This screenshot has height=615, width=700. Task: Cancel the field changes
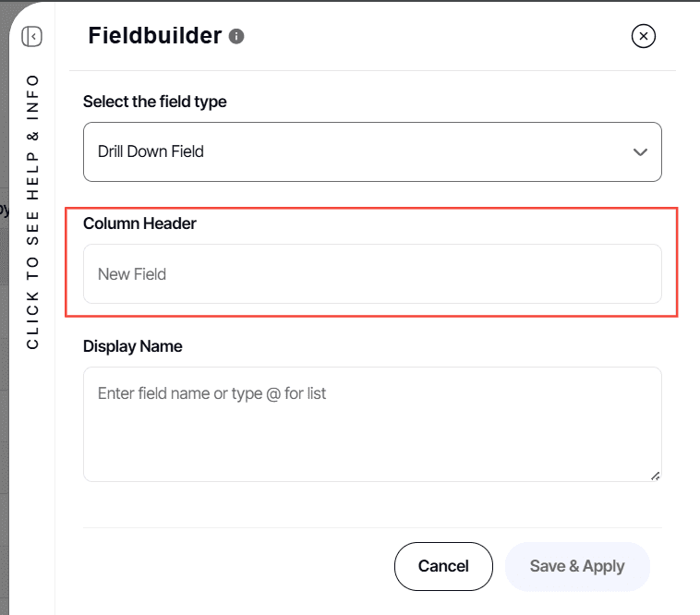443,566
